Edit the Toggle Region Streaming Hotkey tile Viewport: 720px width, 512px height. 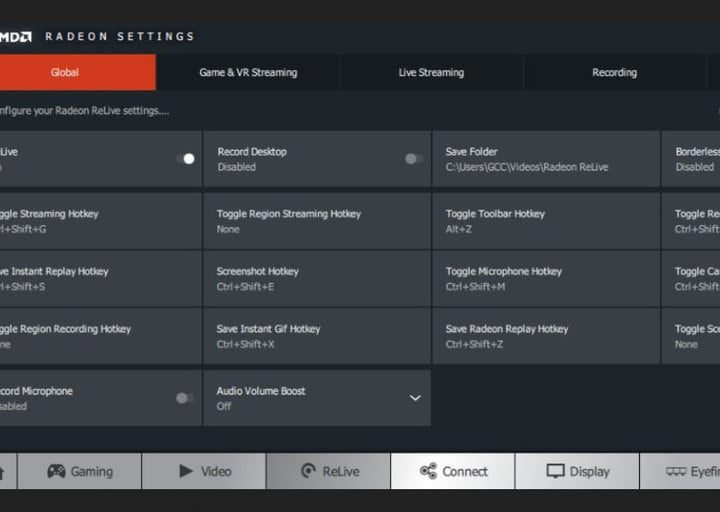[x=317, y=221]
